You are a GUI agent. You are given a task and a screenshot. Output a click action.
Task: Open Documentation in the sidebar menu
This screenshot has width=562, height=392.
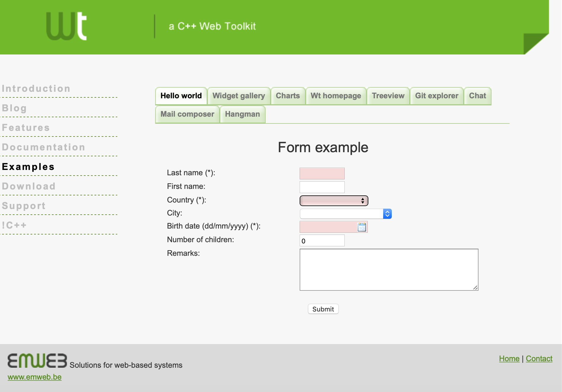coord(44,147)
